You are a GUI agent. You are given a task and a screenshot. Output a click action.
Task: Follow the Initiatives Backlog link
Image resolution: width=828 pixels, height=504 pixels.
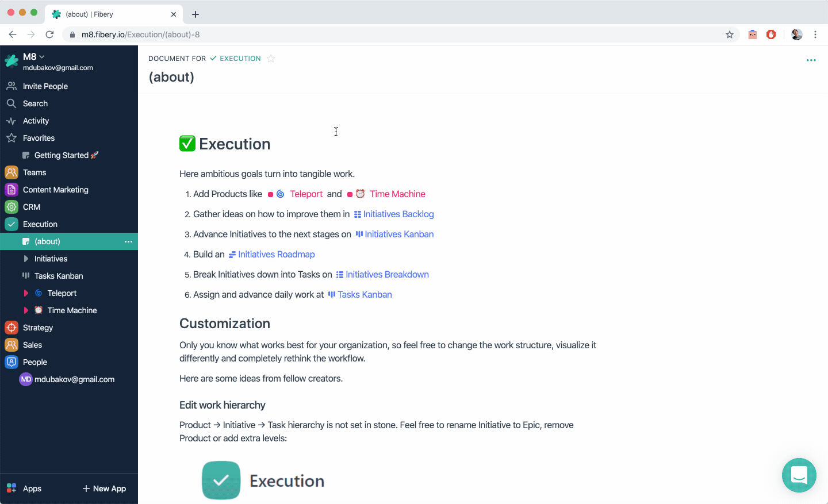tap(398, 214)
